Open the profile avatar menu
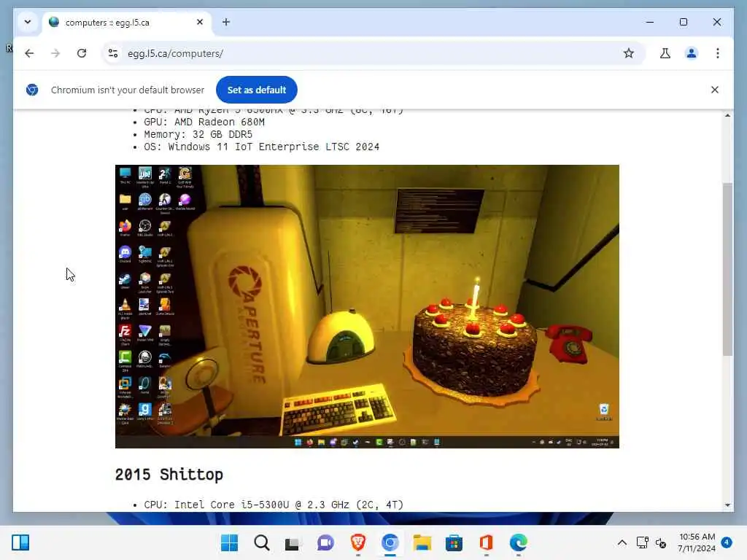 point(692,53)
